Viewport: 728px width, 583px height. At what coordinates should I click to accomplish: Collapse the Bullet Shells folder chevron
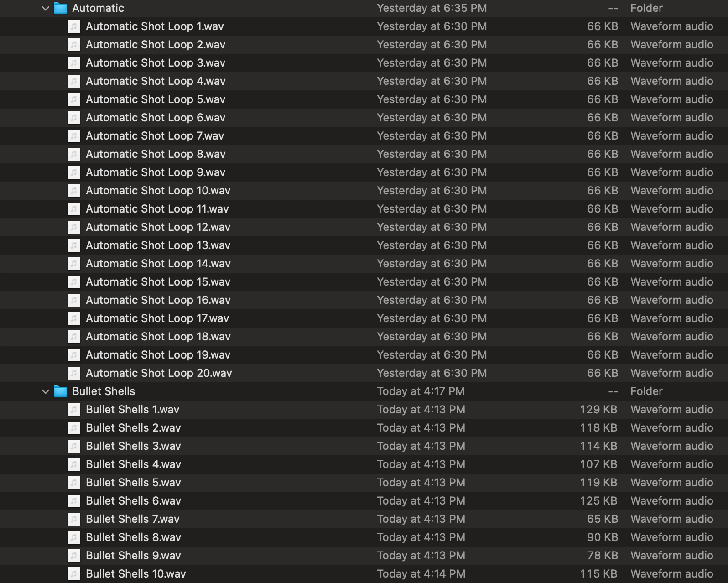coord(45,391)
